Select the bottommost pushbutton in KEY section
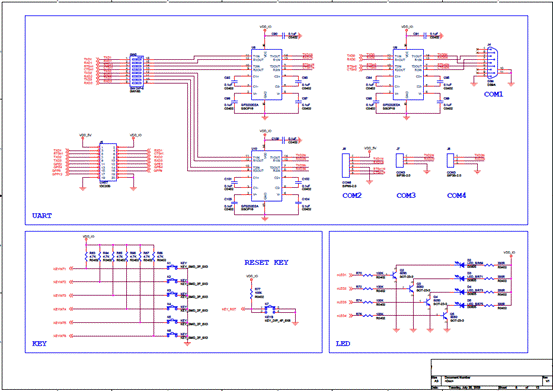Viewport: 553px width, 391px height. (x=172, y=335)
